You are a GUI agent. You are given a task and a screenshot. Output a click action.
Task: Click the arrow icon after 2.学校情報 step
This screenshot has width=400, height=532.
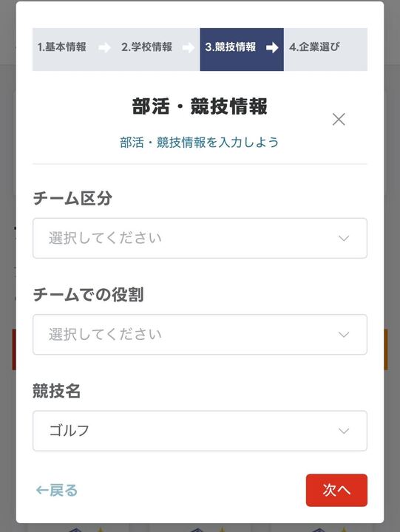tap(189, 47)
